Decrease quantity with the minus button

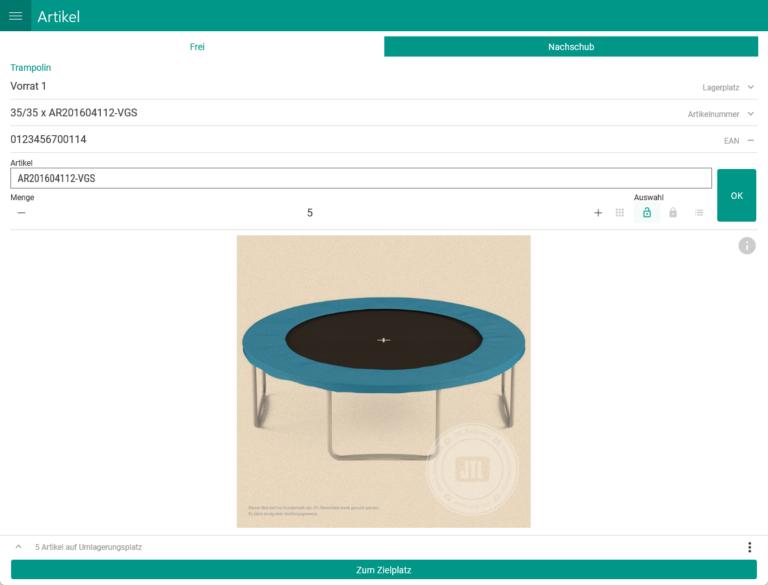[x=21, y=213]
